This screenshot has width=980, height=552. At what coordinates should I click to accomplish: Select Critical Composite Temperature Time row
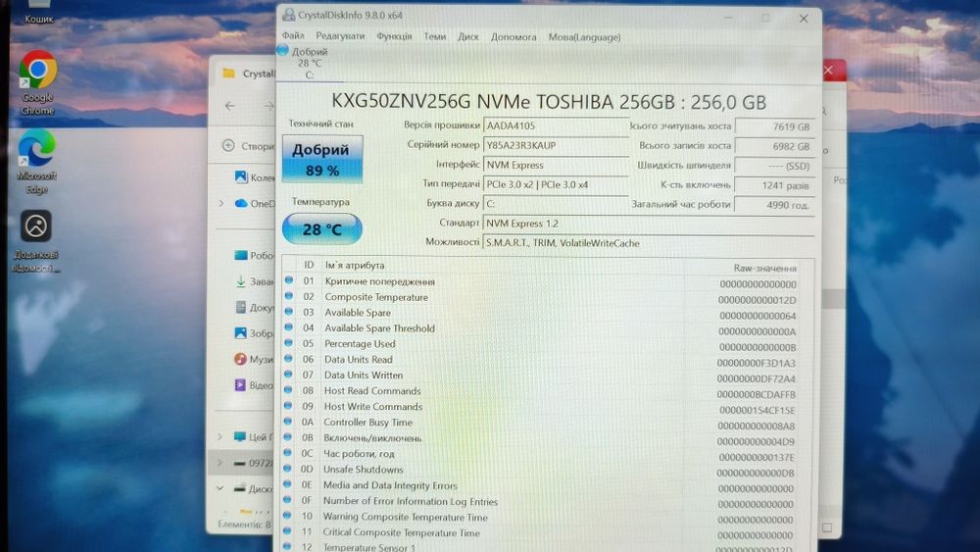(539, 533)
